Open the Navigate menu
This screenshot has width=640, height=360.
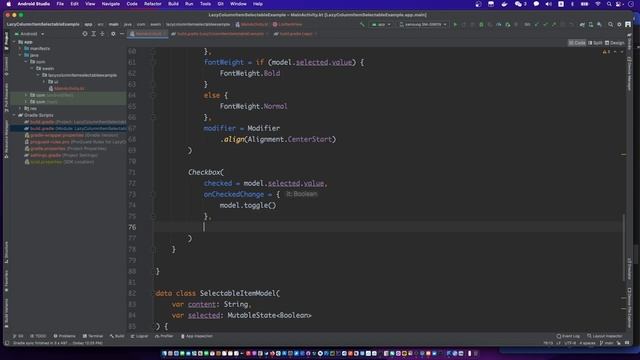click(111, 4)
